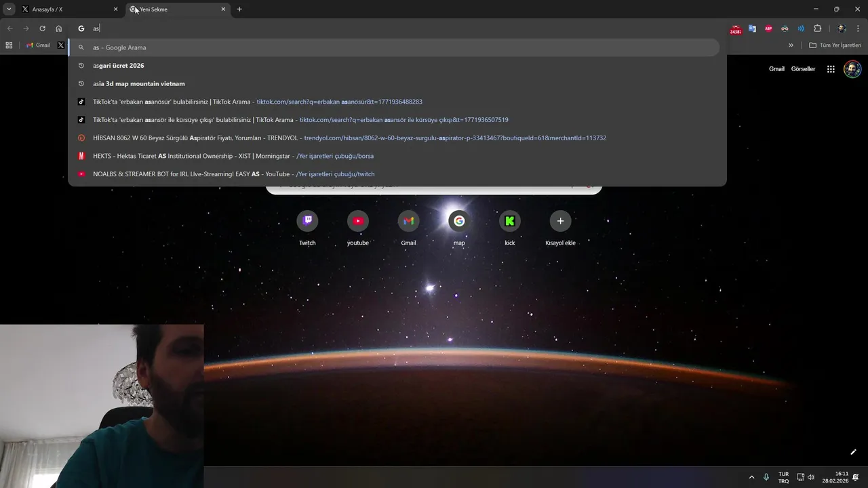Open the apps grid in bookmarks bar
This screenshot has width=868, height=488.
9,45
